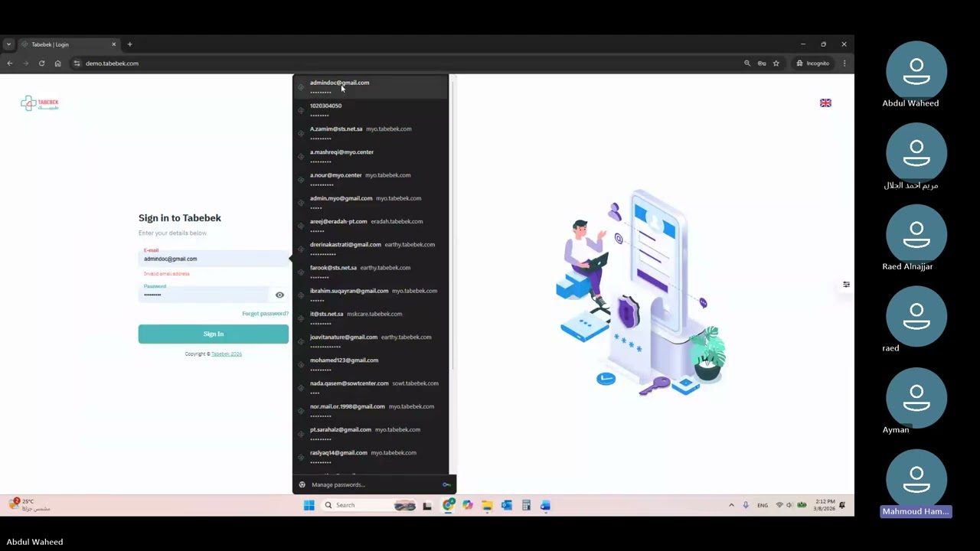The height and width of the screenshot is (551, 980).
Task: Select saved login areej@eradah-pt.com
Action: (x=371, y=225)
